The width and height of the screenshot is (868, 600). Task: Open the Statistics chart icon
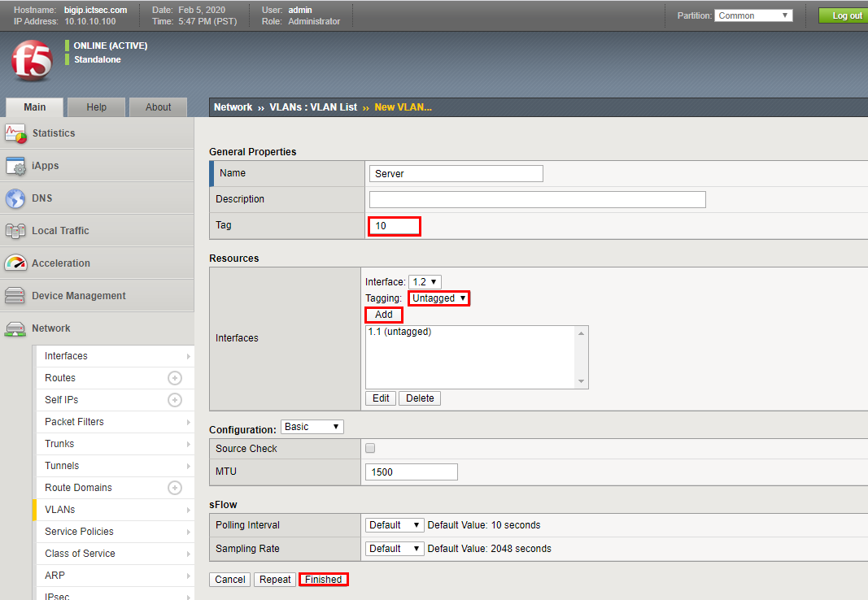(15, 133)
